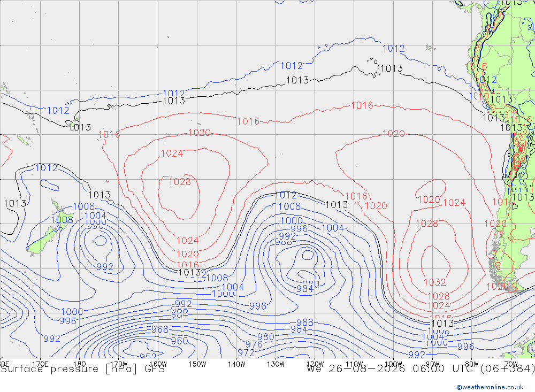Click the 1024 label above the 150W 1028 label
The width and height of the screenshot is (535, 392).
pyautogui.click(x=172, y=153)
